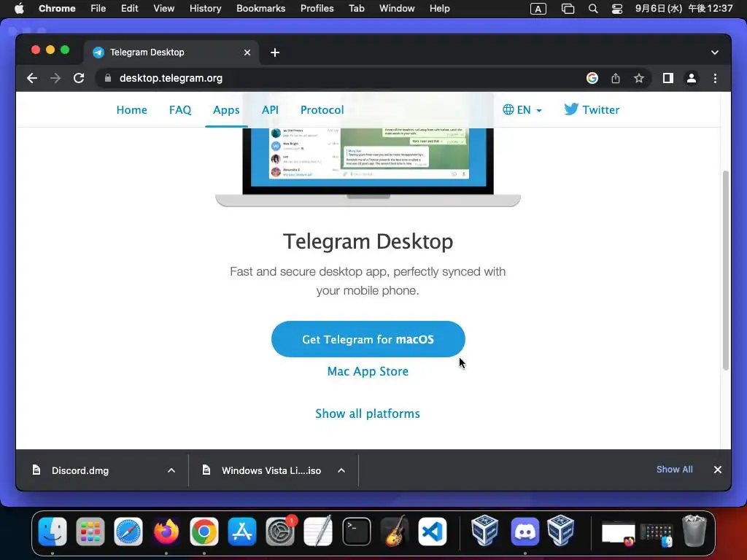
Task: Open the Profiles menu
Action: (x=317, y=9)
